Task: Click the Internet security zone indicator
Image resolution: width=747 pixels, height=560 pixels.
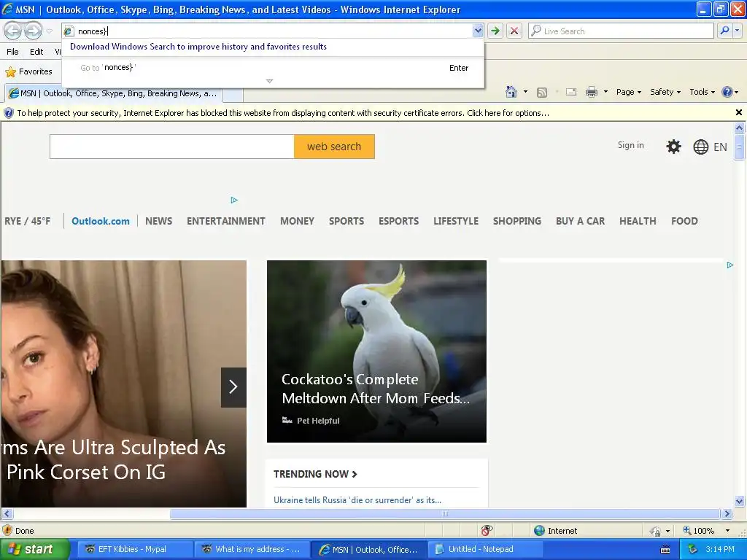Action: pos(555,531)
